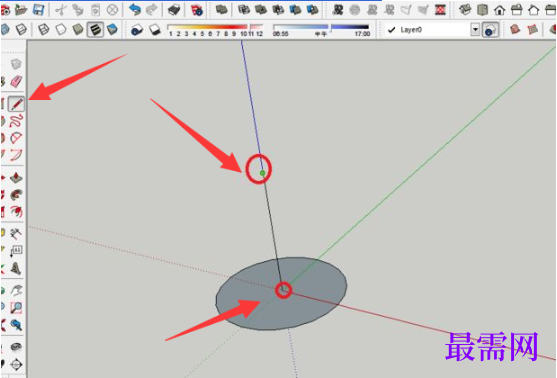Toggle Back Edges display
The height and width of the screenshot is (378, 557).
pyautogui.click(x=21, y=29)
